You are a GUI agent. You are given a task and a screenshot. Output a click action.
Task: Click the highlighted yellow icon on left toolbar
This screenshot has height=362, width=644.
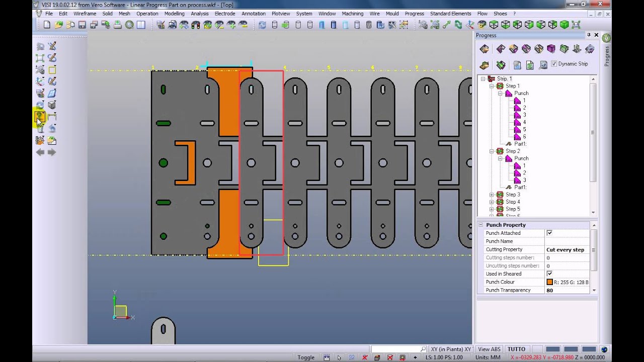click(40, 117)
